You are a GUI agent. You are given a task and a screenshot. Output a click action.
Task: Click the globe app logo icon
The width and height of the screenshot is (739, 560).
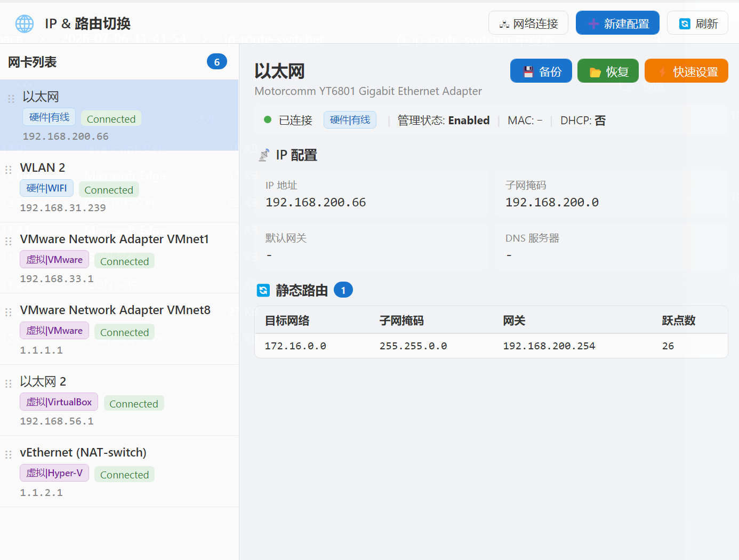pyautogui.click(x=25, y=23)
